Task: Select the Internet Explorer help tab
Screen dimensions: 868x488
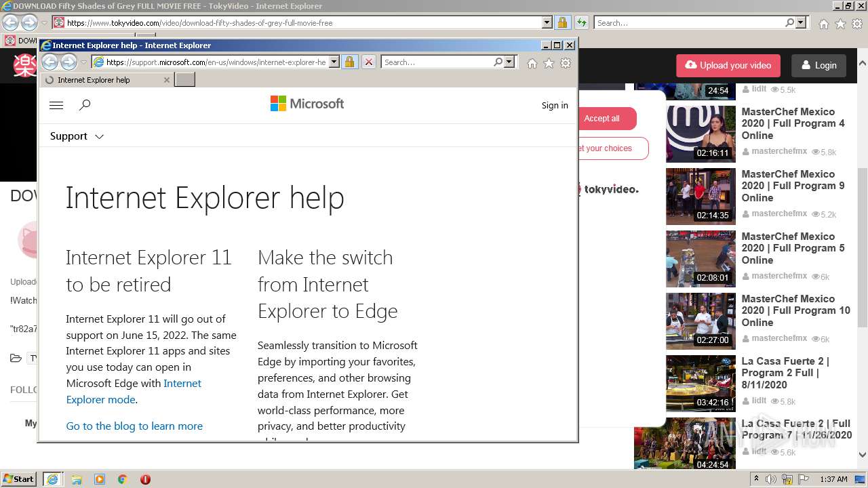Action: 106,80
